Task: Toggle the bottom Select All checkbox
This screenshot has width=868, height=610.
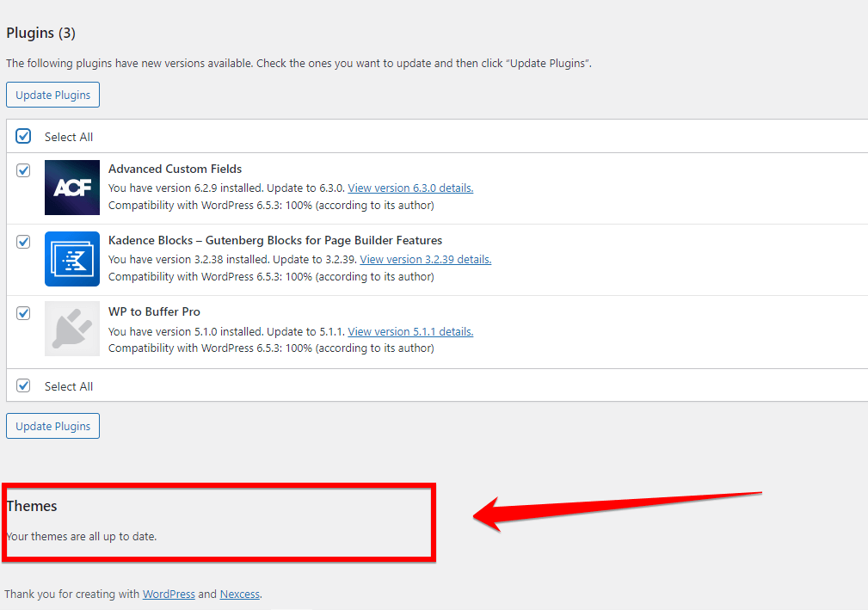Action: 24,385
